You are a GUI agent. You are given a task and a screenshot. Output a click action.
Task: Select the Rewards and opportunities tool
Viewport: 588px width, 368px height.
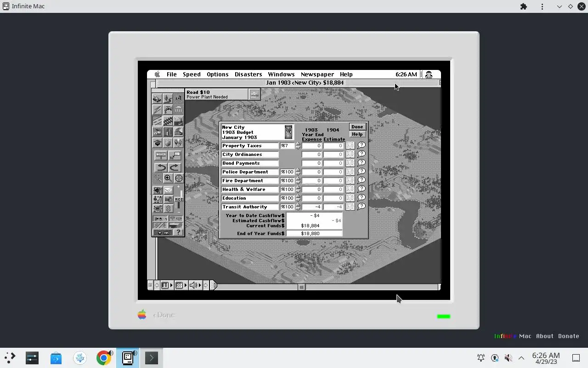point(178,109)
